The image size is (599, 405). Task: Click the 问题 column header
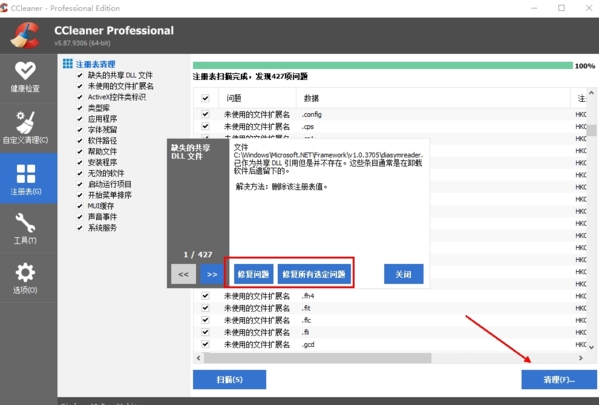(x=257, y=98)
